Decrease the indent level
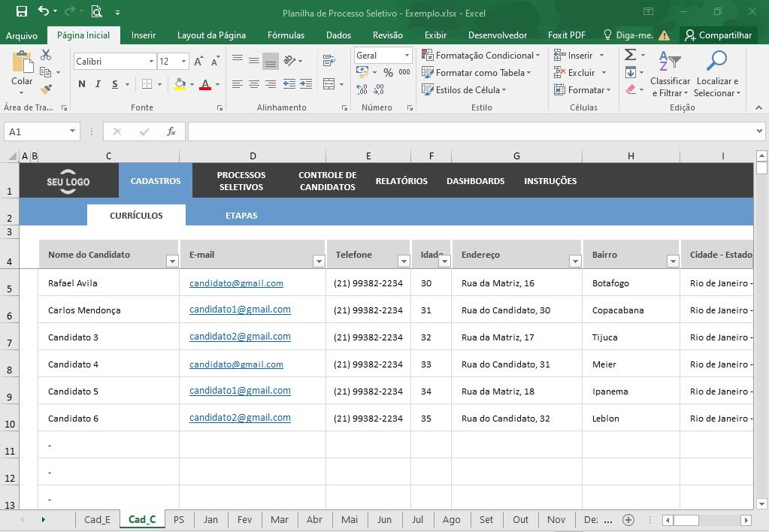This screenshot has height=532, width=769. pos(289,84)
